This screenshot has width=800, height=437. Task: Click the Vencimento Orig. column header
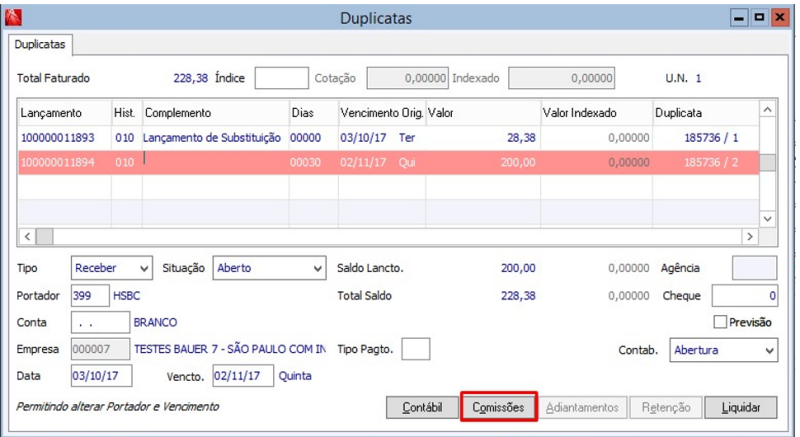point(382,113)
